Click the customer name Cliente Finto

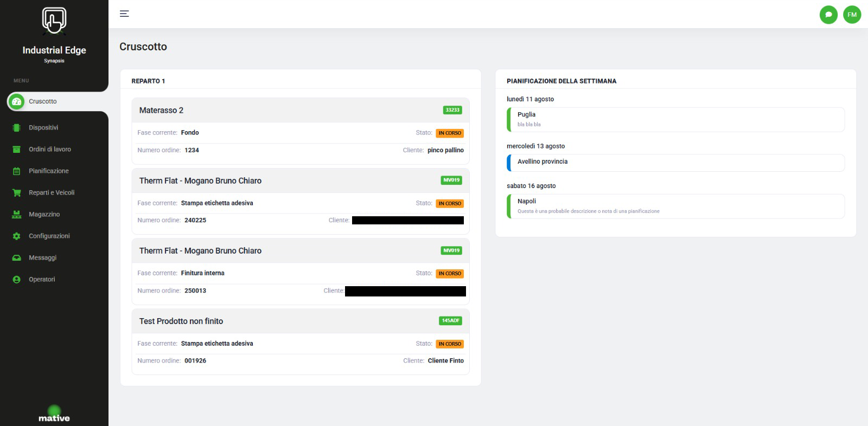pos(446,361)
